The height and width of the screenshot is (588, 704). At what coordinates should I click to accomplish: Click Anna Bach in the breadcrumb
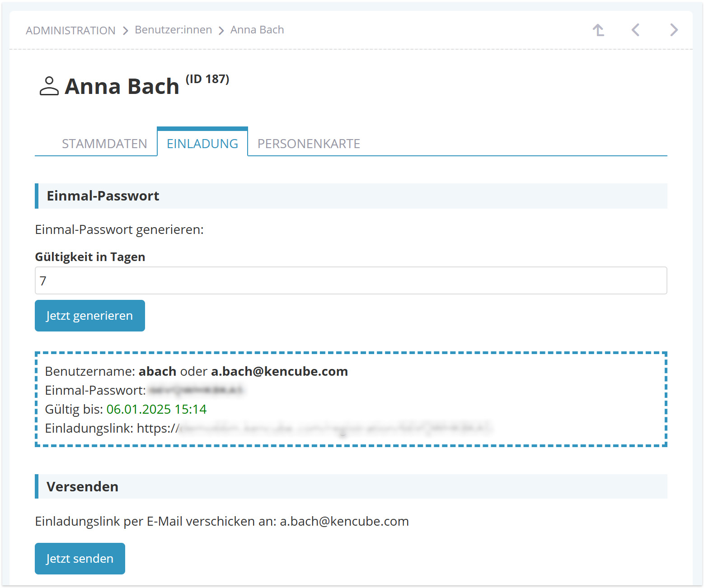(x=257, y=30)
